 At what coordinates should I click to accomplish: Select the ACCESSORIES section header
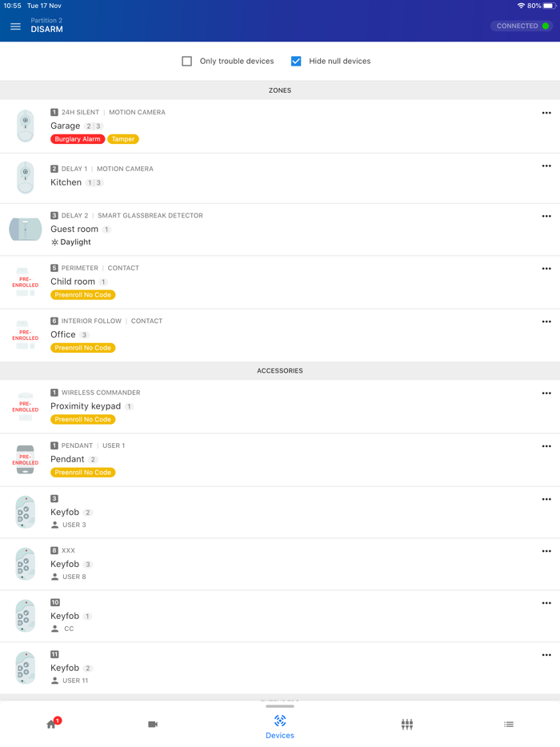click(x=279, y=370)
